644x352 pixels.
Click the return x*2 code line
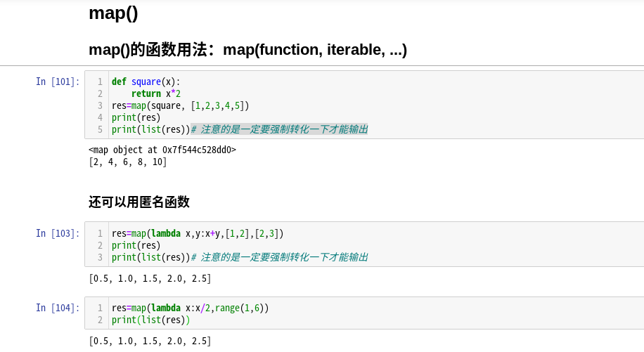(156, 93)
